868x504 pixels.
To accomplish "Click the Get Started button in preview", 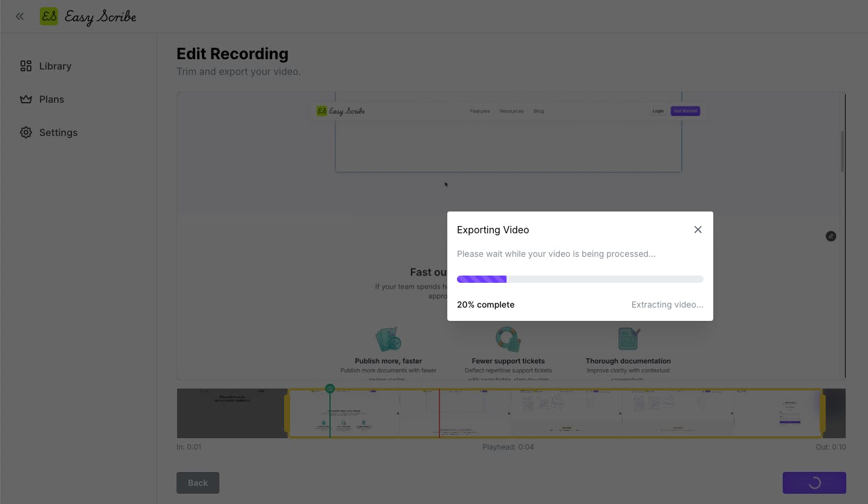I will point(685,111).
